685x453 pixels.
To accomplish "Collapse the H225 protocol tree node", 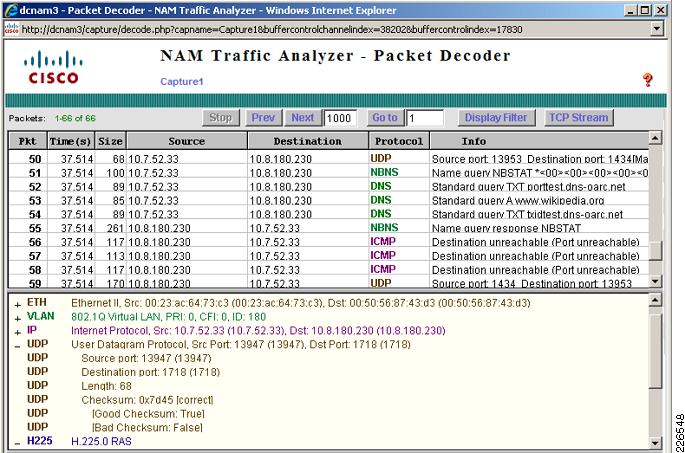I will [x=17, y=443].
